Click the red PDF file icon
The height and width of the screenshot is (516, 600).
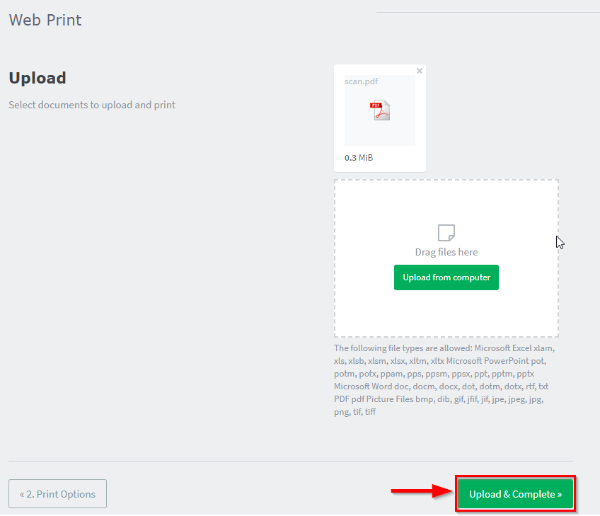point(380,110)
